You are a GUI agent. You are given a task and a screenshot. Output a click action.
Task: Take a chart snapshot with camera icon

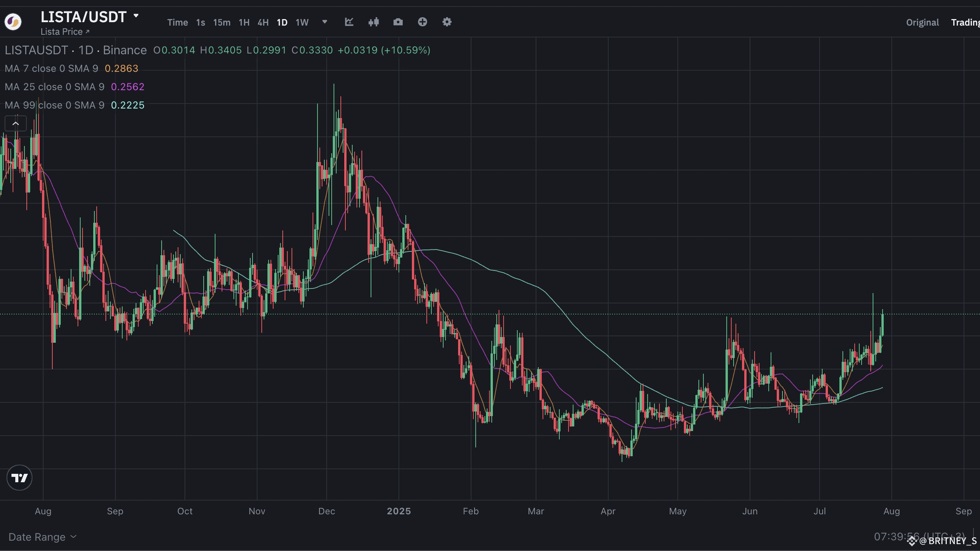point(398,22)
